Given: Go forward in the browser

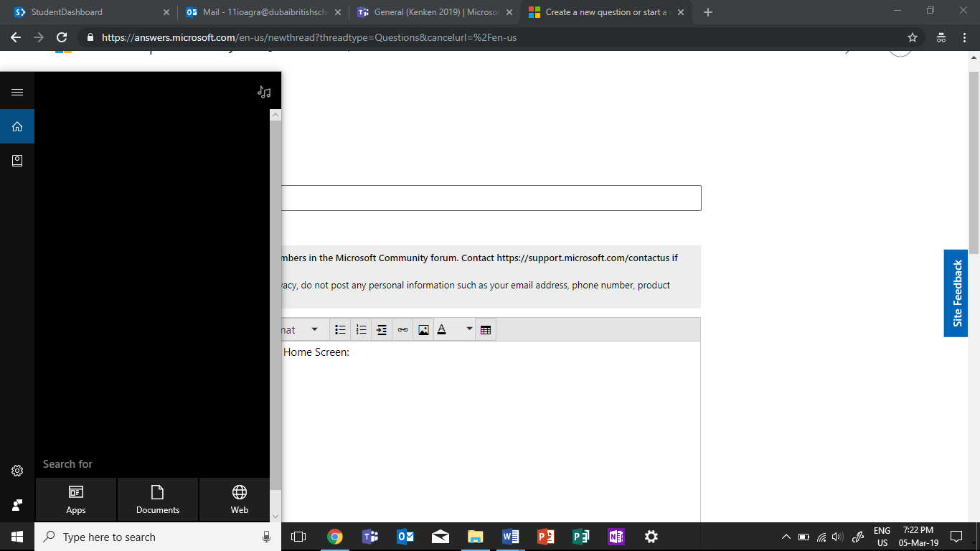Looking at the screenshot, I should pyautogui.click(x=39, y=37).
